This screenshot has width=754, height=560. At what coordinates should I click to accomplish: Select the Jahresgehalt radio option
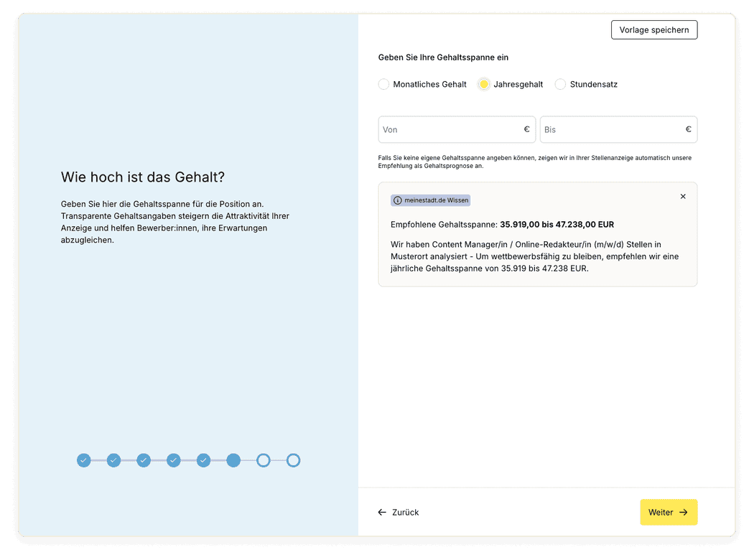click(x=484, y=84)
